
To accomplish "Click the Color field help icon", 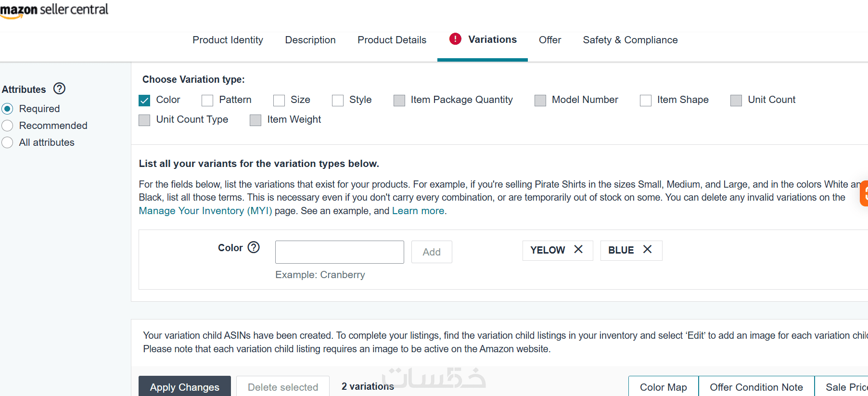I will (254, 247).
